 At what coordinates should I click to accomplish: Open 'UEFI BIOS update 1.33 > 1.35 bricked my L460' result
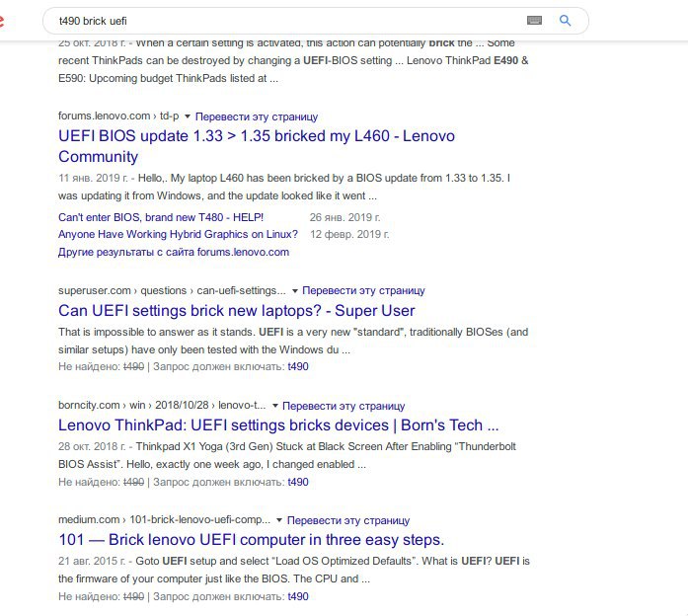(257, 146)
